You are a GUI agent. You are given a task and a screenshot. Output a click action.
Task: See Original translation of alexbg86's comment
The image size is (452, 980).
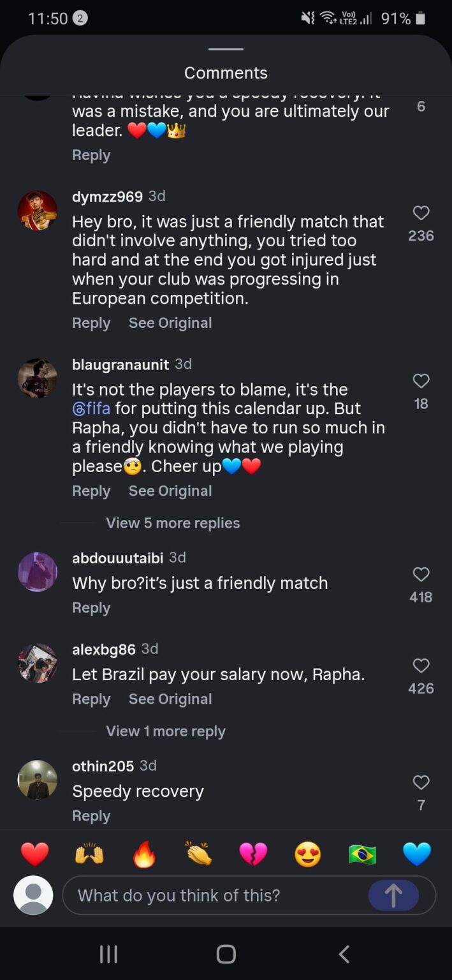(170, 699)
